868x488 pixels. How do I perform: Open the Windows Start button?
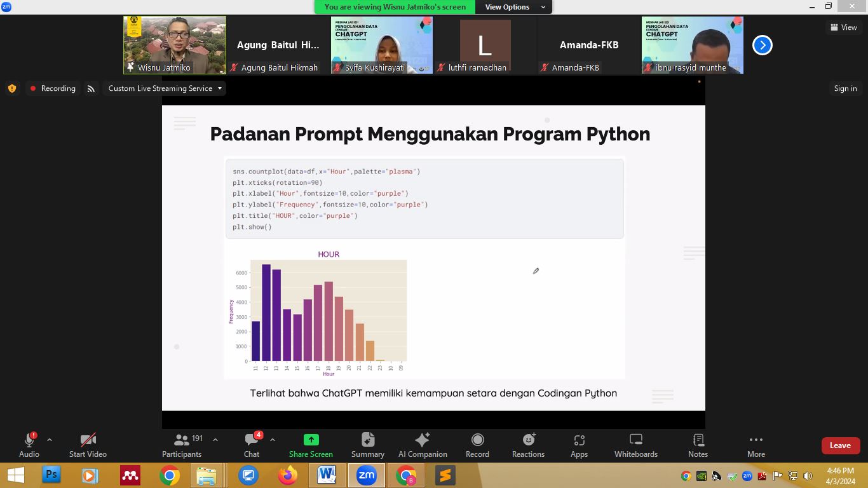pyautogui.click(x=15, y=475)
